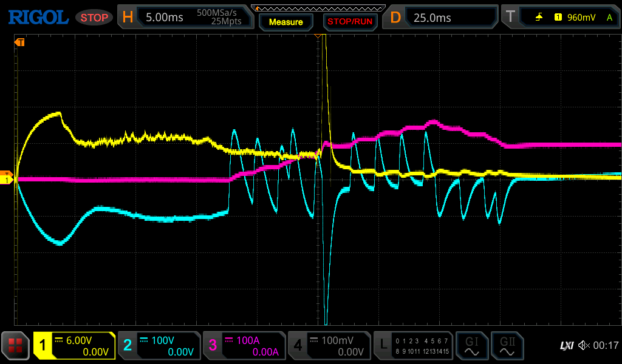This screenshot has height=364, width=622.
Task: Click the RIGOL logo
Action: point(38,18)
